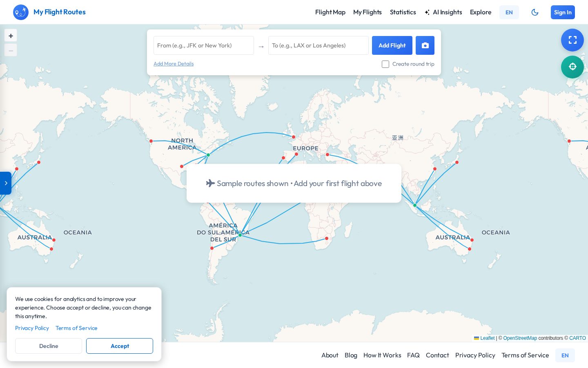Open the About footer link
The width and height of the screenshot is (588, 368).
tap(330, 355)
